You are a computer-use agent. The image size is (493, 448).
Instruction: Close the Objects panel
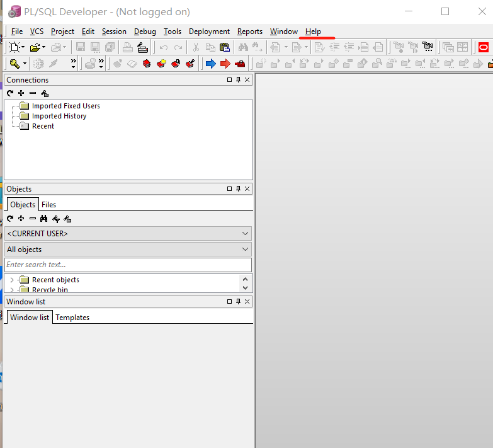tap(247, 188)
